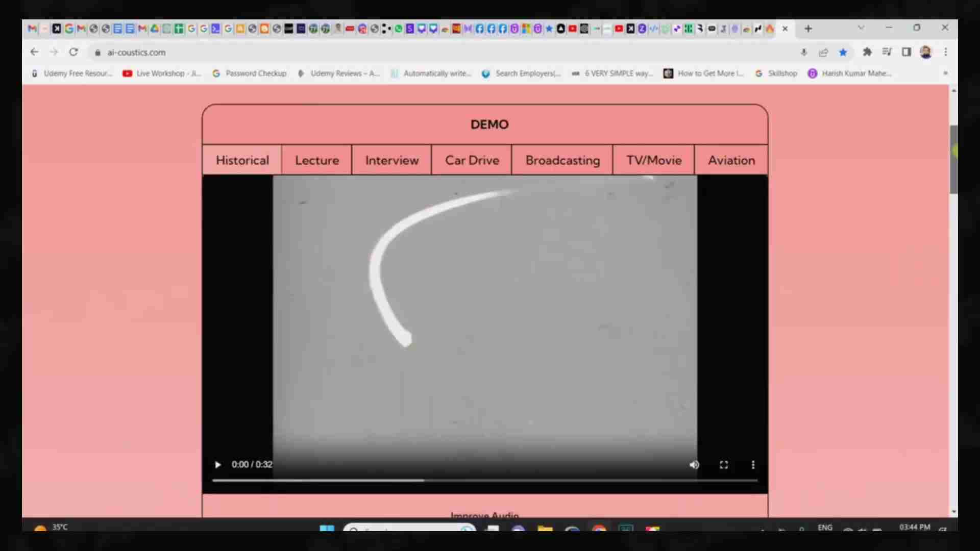Open Chrome three-dot menu
The width and height of the screenshot is (980, 551).
click(946, 52)
